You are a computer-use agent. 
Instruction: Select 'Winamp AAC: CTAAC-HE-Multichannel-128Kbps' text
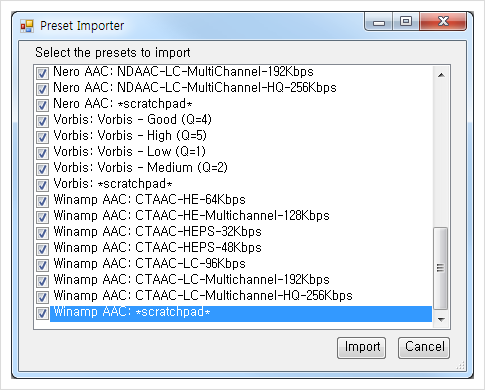click(191, 216)
